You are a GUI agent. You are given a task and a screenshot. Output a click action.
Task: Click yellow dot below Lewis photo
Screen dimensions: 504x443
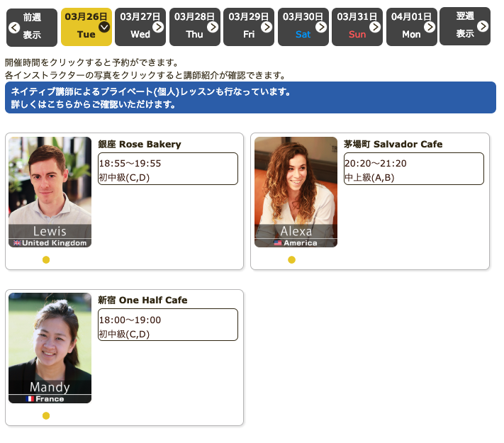(x=46, y=259)
